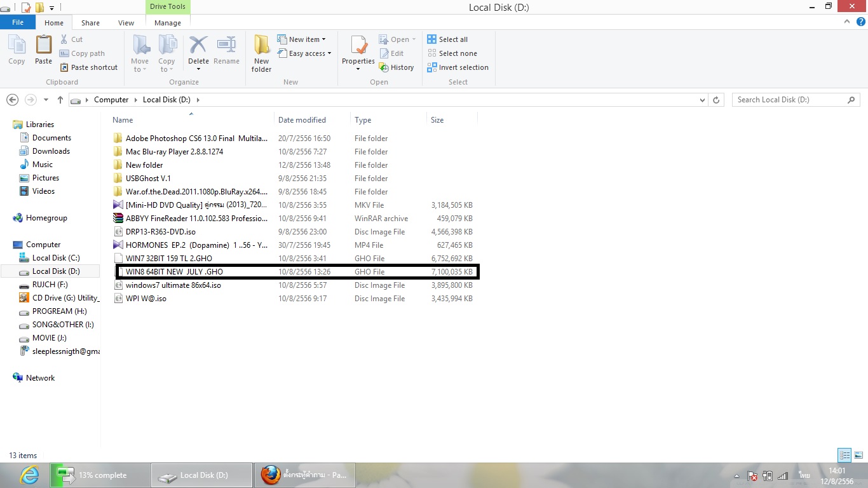Show file History
868x488 pixels.
(x=397, y=67)
